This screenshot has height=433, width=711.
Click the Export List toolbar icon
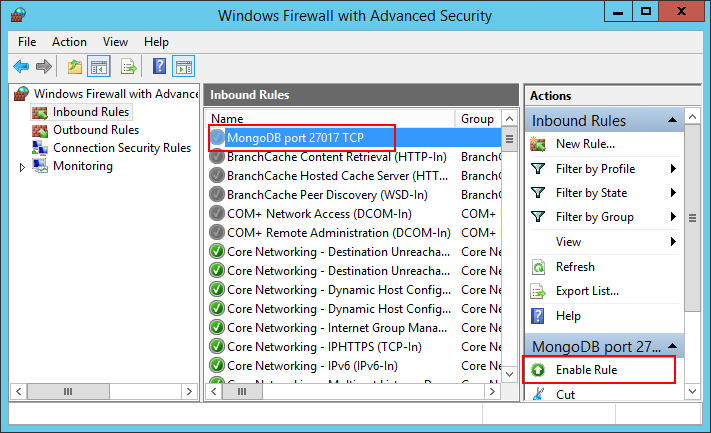[x=128, y=67]
